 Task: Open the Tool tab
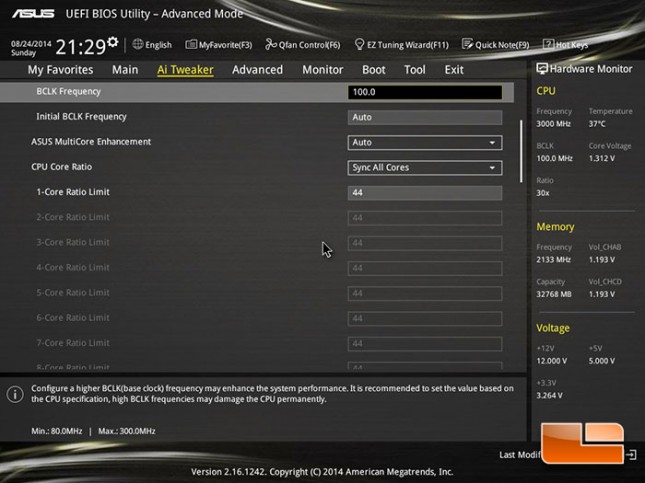[x=415, y=70]
